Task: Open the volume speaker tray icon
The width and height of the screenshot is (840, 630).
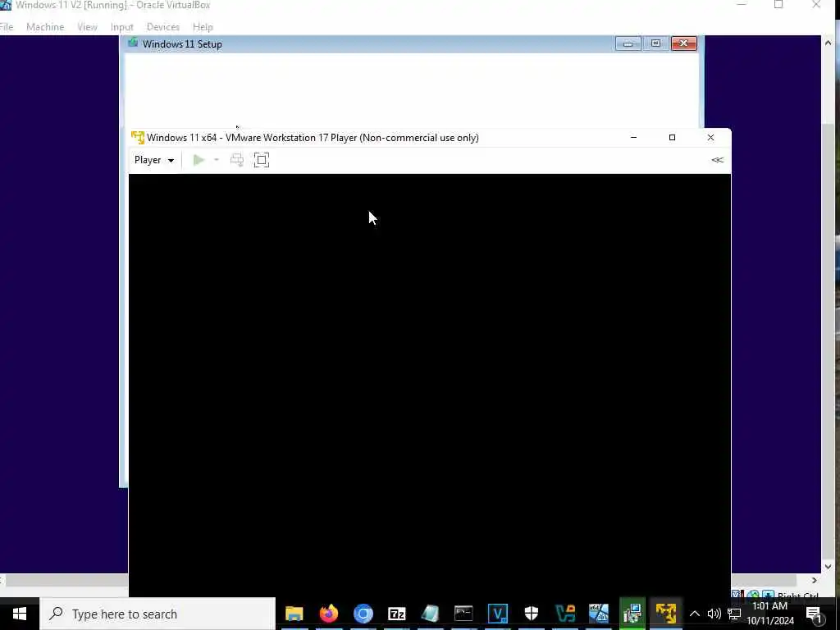Action: pyautogui.click(x=714, y=614)
